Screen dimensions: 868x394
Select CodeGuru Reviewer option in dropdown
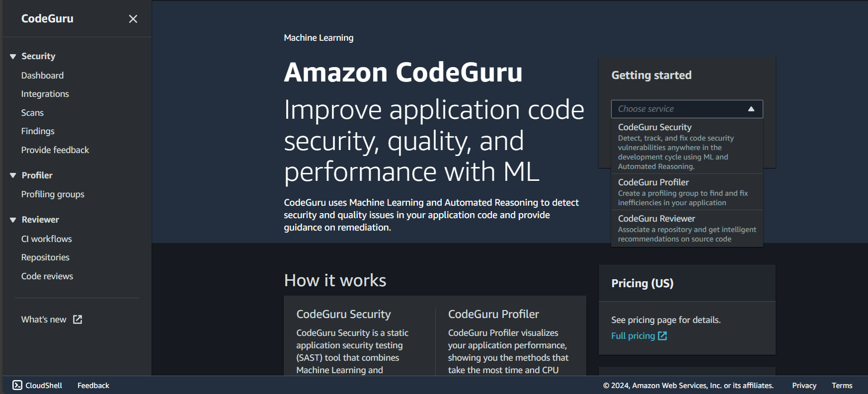coord(687,228)
